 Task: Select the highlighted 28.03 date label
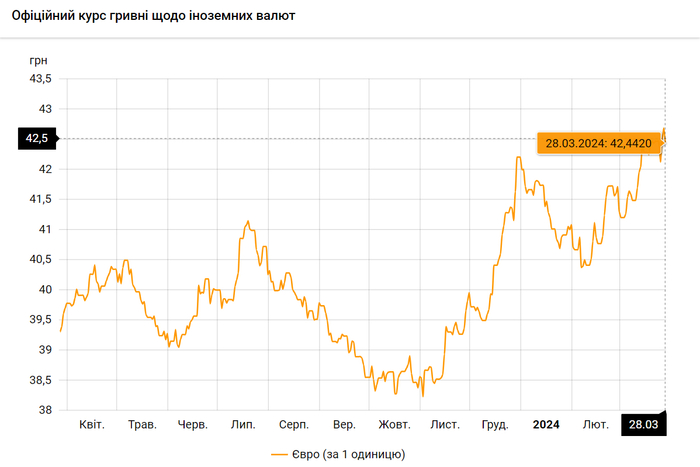(642, 424)
